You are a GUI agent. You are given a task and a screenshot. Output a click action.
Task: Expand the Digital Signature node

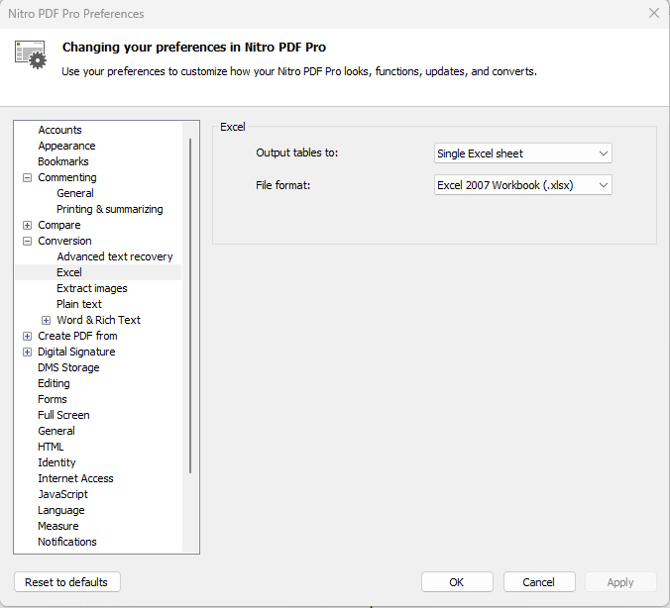point(27,352)
